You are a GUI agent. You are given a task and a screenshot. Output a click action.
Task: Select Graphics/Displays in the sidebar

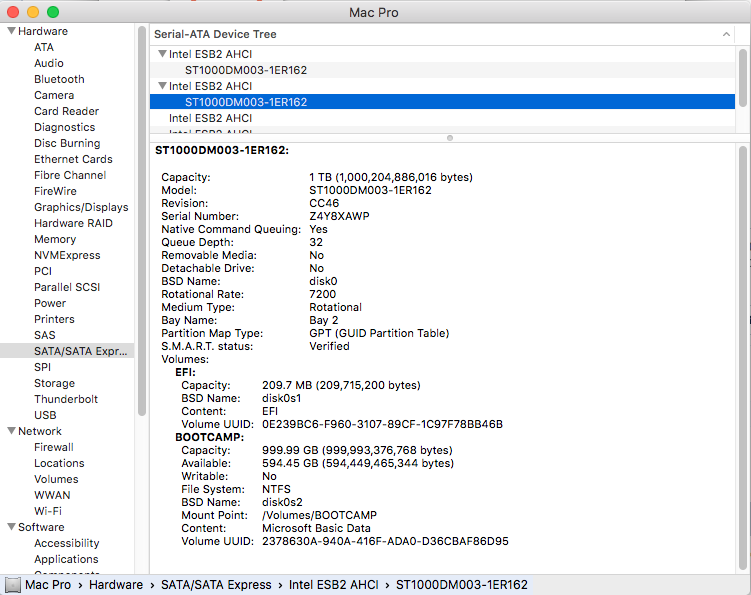point(81,207)
